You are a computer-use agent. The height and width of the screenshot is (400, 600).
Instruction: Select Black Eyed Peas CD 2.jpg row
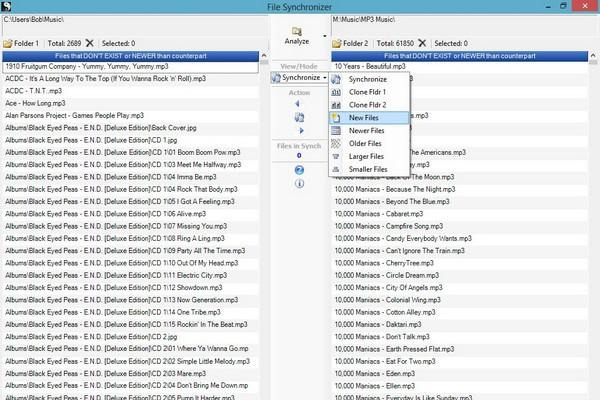(x=130, y=337)
